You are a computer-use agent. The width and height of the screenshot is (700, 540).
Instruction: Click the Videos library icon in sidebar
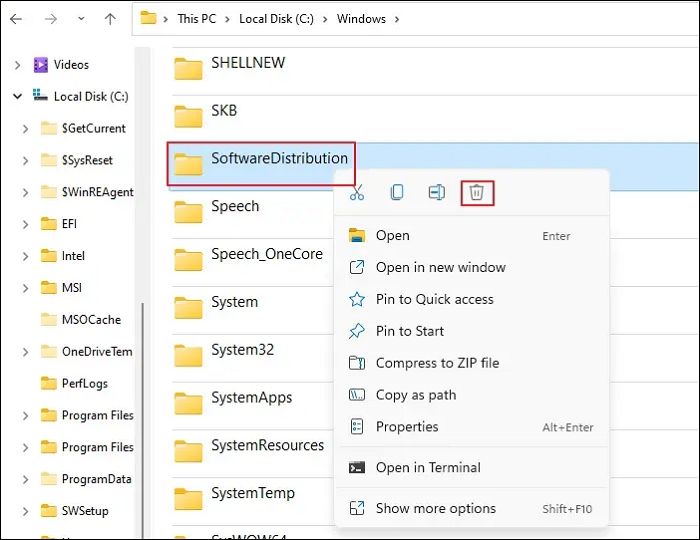pyautogui.click(x=41, y=65)
